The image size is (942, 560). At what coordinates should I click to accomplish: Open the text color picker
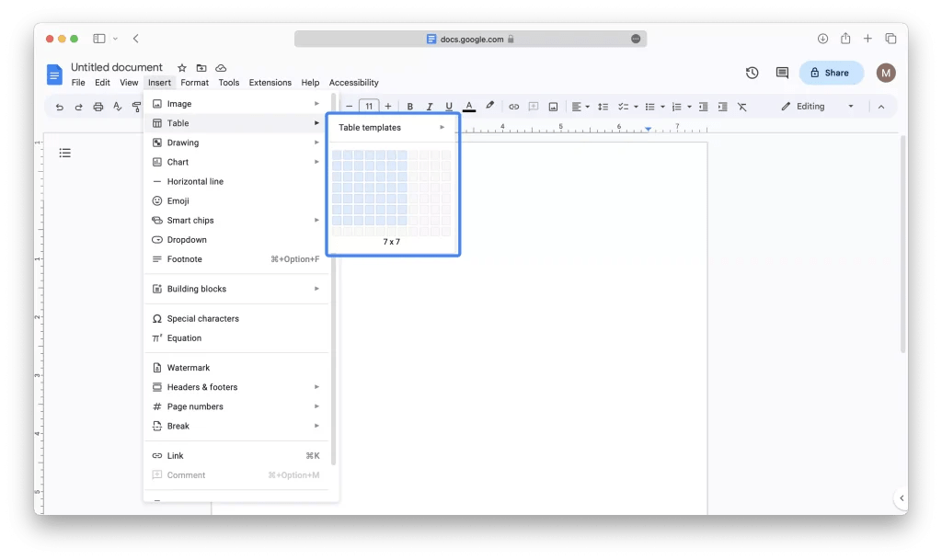tap(469, 107)
